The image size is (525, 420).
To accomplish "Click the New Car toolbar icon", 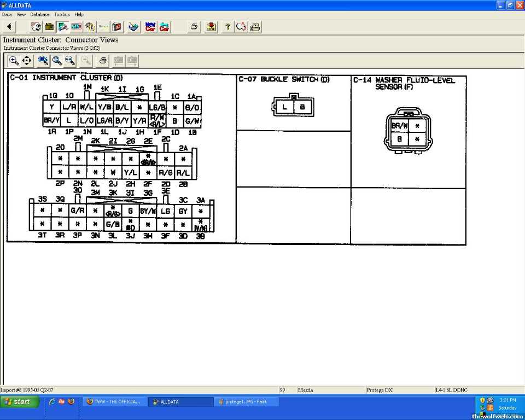I will [150, 27].
